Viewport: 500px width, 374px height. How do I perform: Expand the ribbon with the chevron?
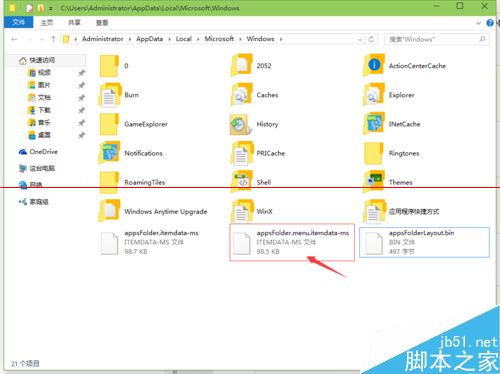click(x=478, y=23)
